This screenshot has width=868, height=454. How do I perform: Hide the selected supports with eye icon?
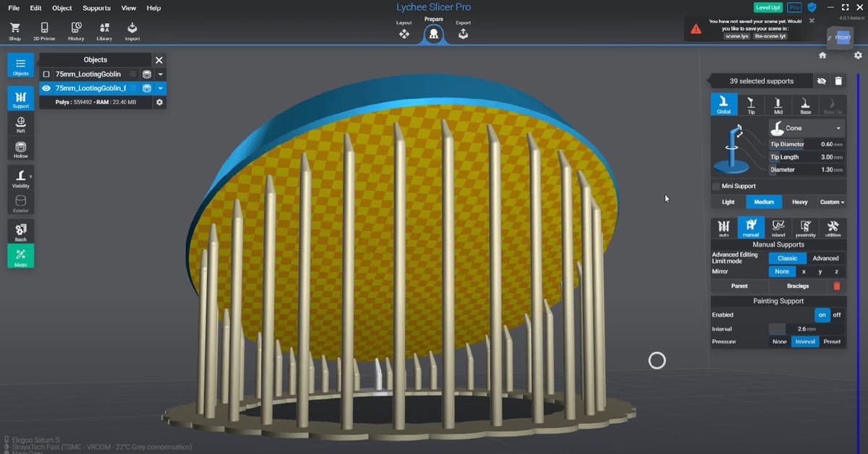tap(821, 82)
